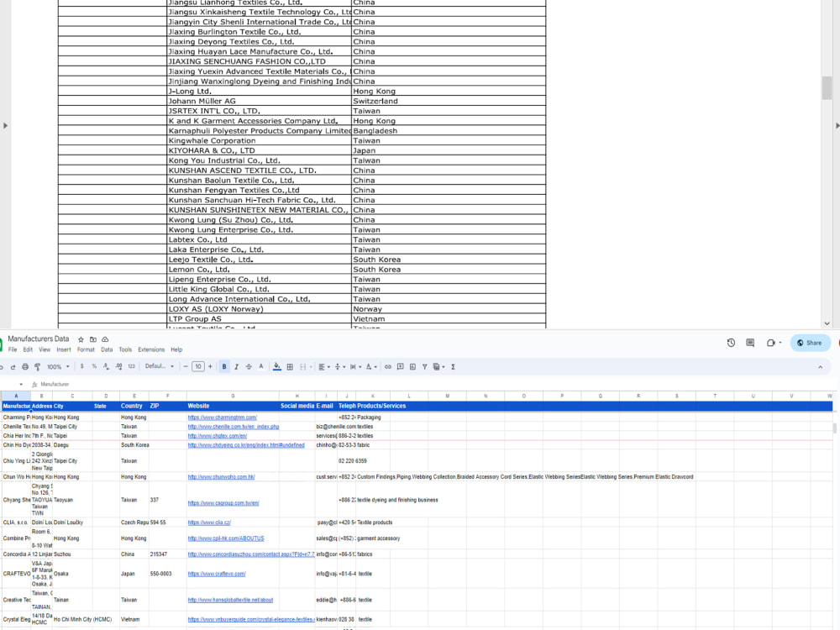This screenshot has width=840, height=630.
Task: Toggle italic formatting
Action: (x=236, y=367)
